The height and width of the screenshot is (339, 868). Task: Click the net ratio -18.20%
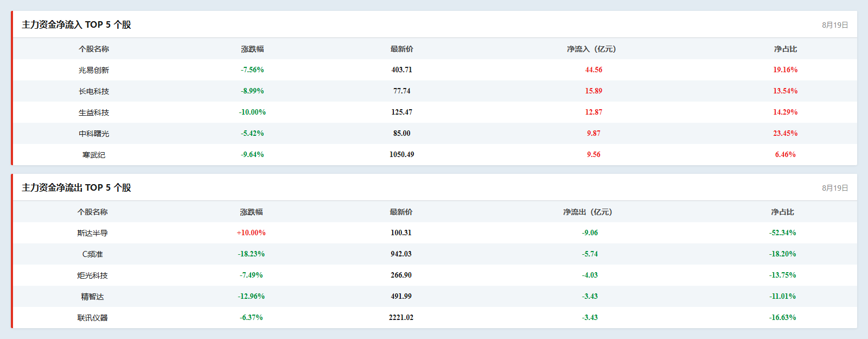tap(783, 254)
